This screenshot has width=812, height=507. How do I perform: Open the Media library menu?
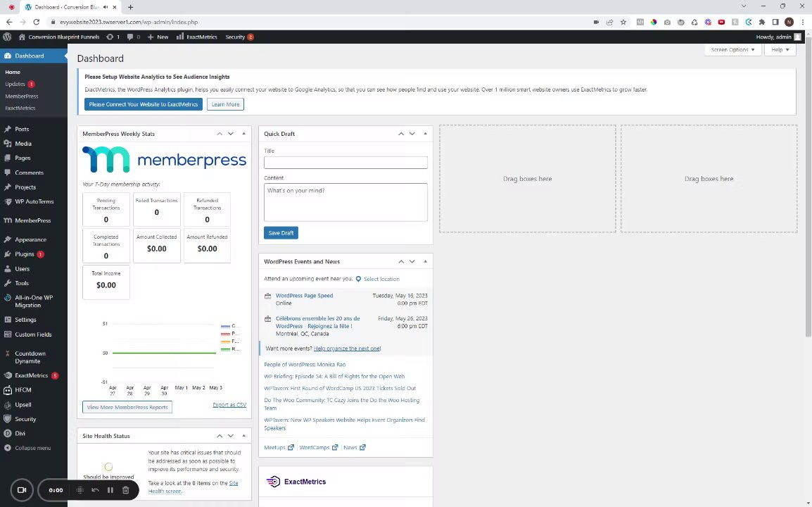[x=23, y=144]
